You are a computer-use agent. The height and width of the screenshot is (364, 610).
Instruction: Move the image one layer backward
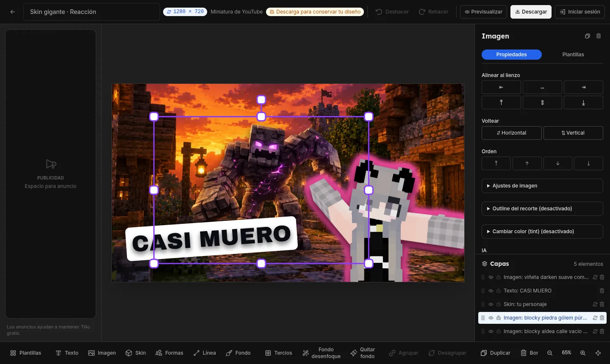558,163
